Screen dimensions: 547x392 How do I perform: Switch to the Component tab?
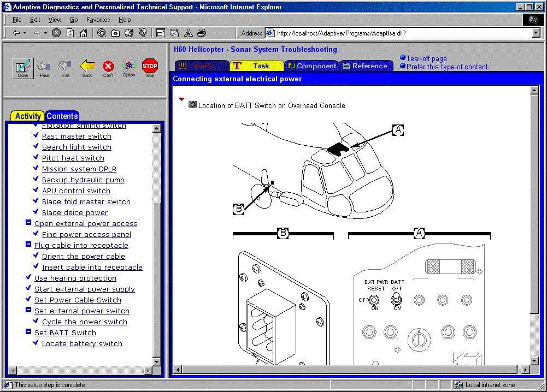[x=312, y=66]
